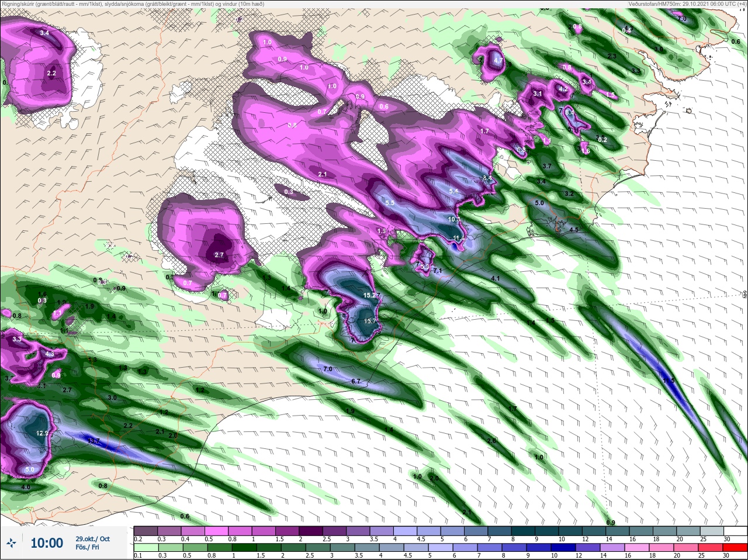Click the 6.7 precipitation value on map

[x=355, y=381]
